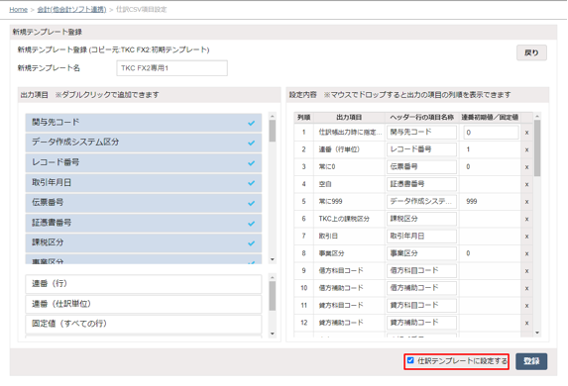Click the x icon on row 3

pos(527,167)
